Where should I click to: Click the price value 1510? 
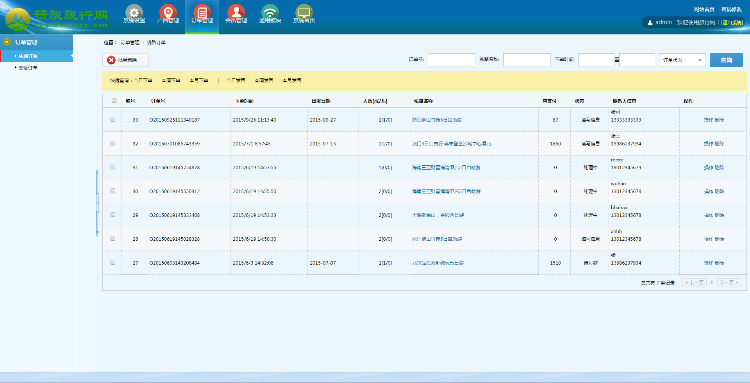[x=555, y=263]
